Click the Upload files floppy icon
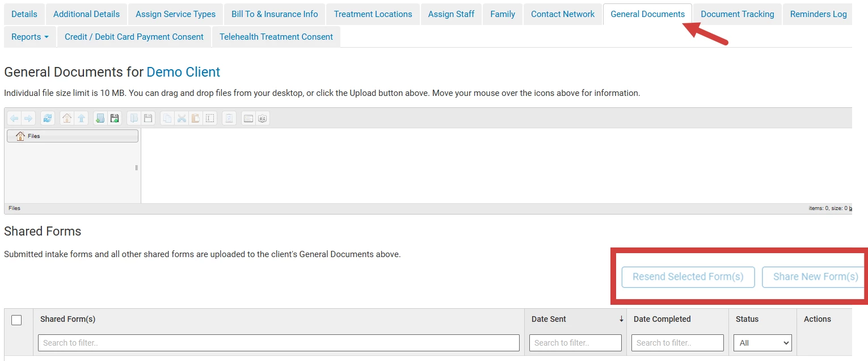868x361 pixels. (x=115, y=118)
